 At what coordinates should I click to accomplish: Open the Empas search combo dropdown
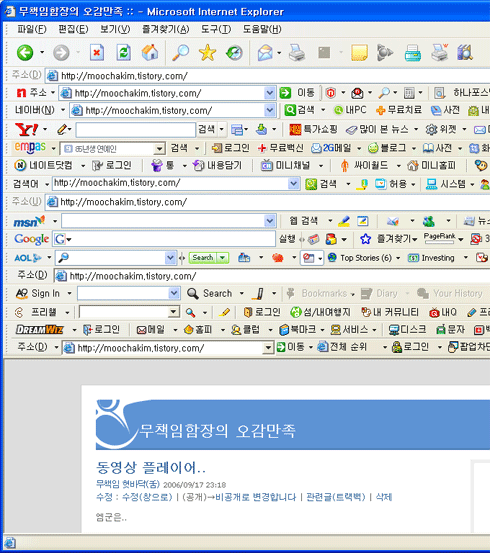[x=159, y=149]
